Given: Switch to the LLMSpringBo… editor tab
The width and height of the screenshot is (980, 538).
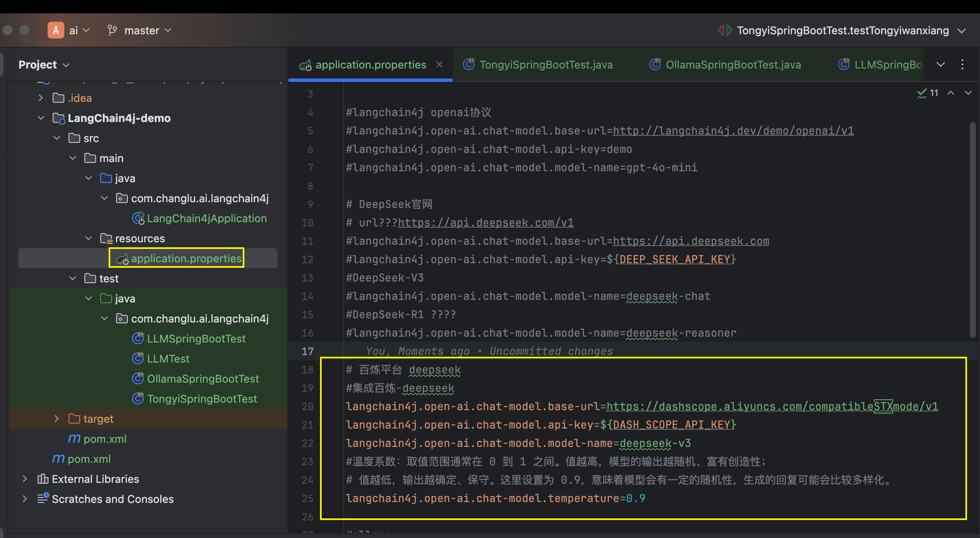Looking at the screenshot, I should click(880, 65).
